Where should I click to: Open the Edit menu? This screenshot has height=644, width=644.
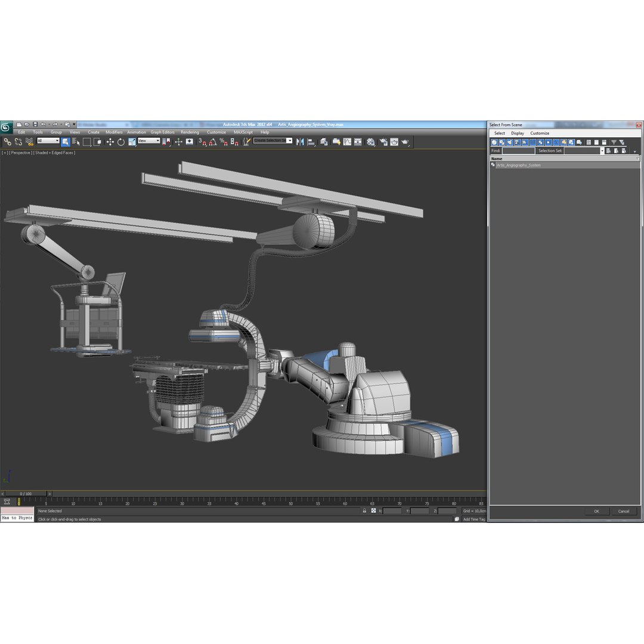pos(21,132)
